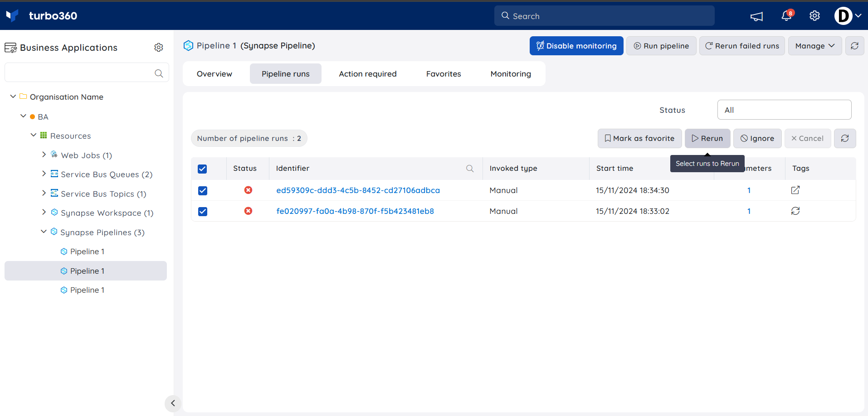
Task: Switch to the Action required tab
Action: coord(368,74)
